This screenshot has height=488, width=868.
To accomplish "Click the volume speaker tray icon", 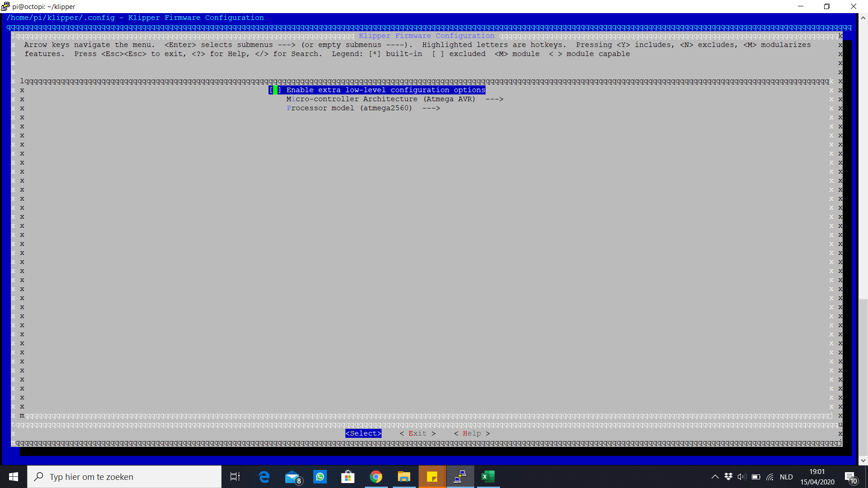I will click(741, 477).
